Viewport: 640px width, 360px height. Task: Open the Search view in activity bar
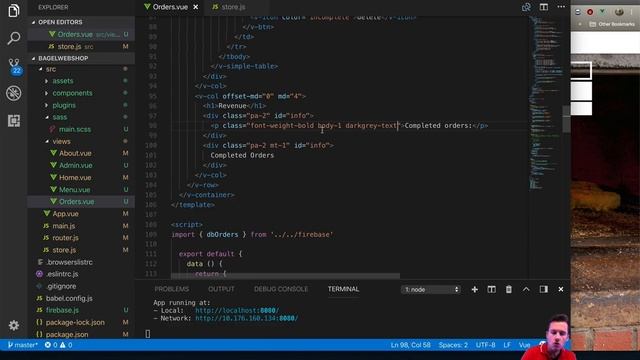coord(13,38)
